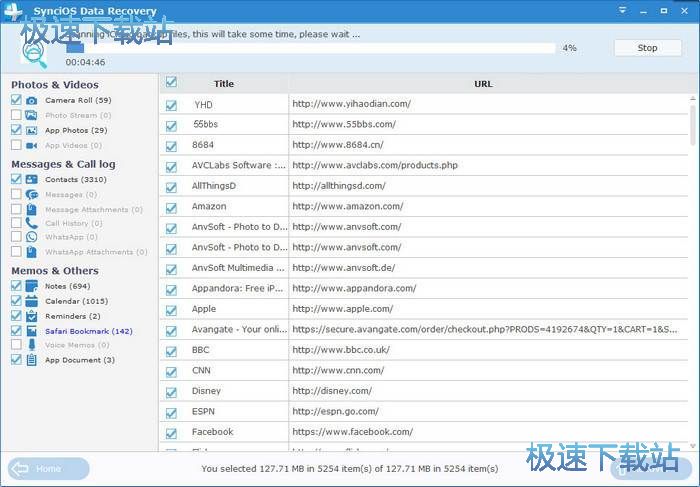Click the scan progress bar
Screen dimensions: 700x487
(x=312, y=48)
